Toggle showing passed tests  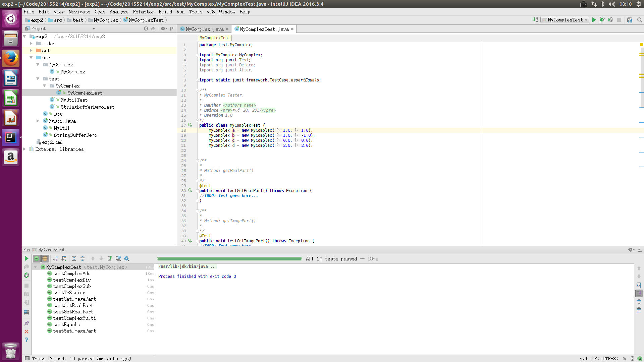click(37, 258)
